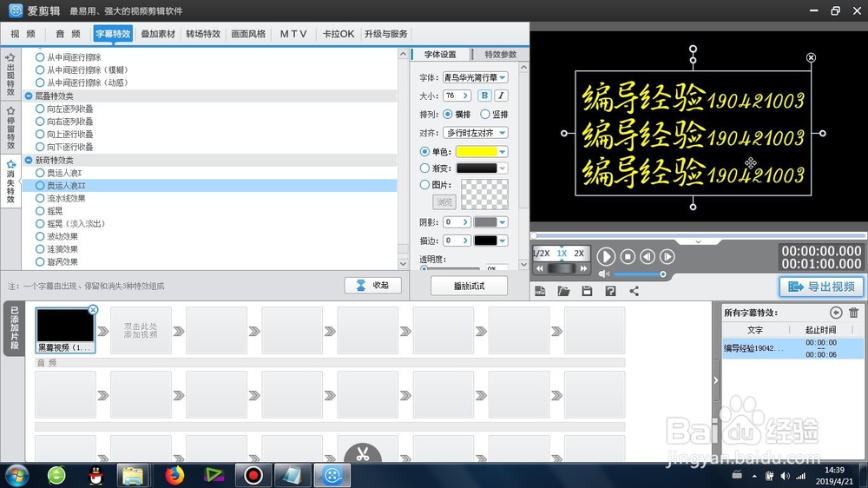
Task: Choose horizontal (横排) text arrangement
Action: [448, 114]
